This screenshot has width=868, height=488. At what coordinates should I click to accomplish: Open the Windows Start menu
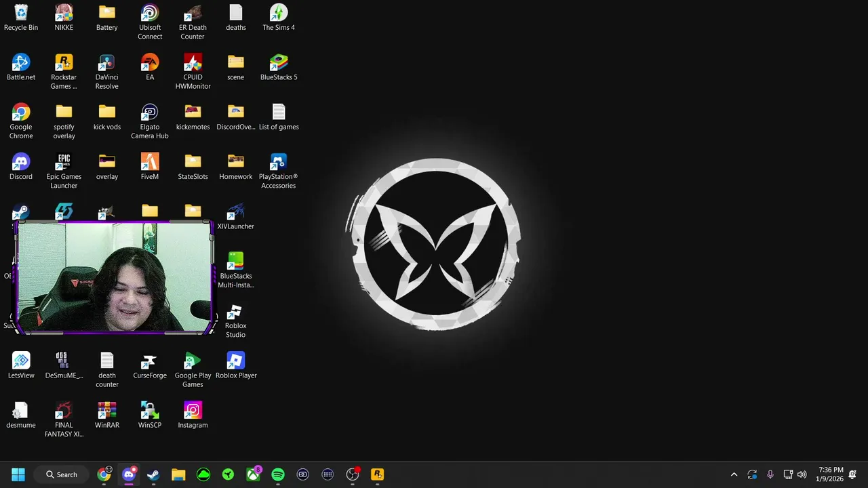18,474
